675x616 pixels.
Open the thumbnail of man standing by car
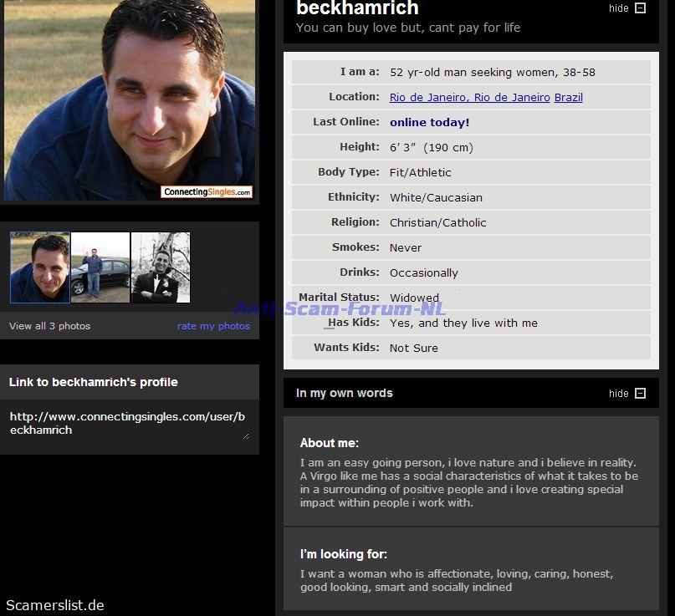click(100, 267)
